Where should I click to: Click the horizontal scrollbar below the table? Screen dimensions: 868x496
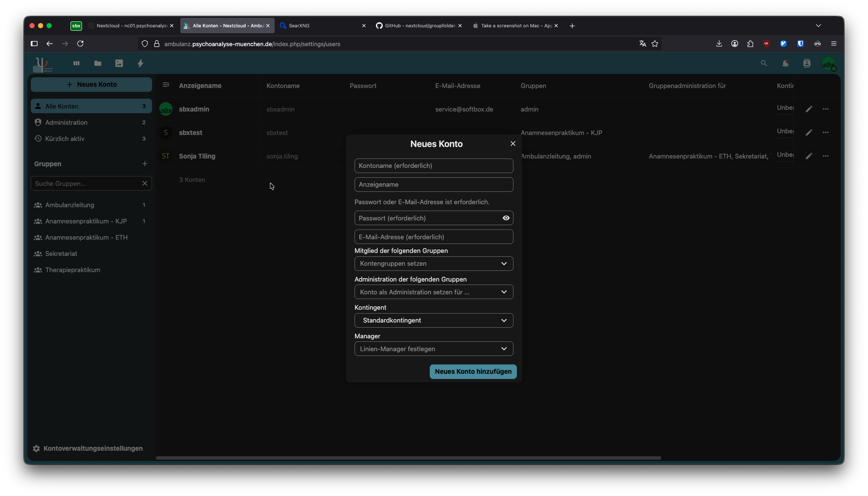(408, 458)
